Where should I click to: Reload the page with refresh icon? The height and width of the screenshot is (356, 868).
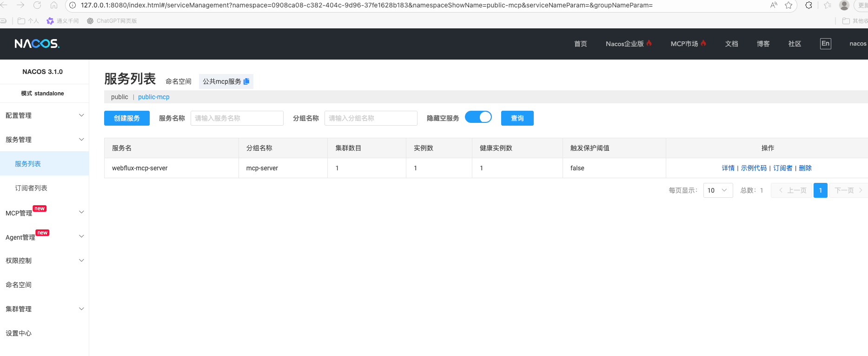(37, 5)
